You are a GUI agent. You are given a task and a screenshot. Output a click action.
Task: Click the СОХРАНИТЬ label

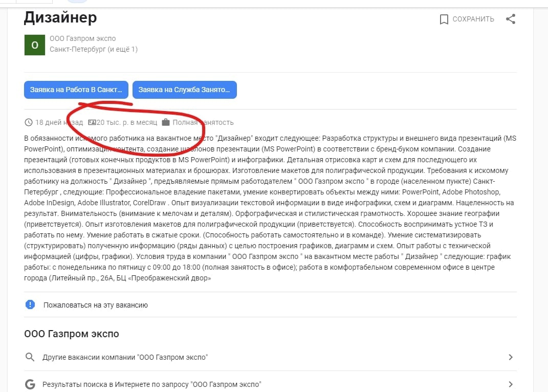click(473, 19)
